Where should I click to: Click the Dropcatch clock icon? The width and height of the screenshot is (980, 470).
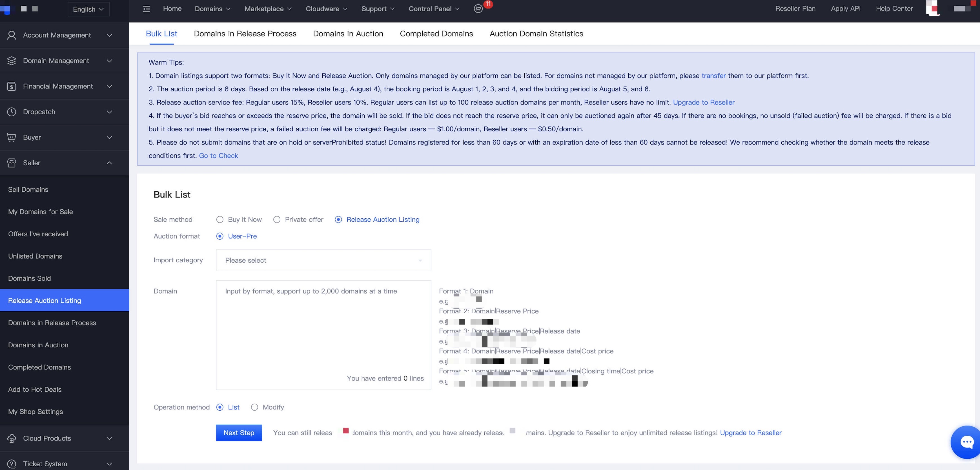click(12, 112)
